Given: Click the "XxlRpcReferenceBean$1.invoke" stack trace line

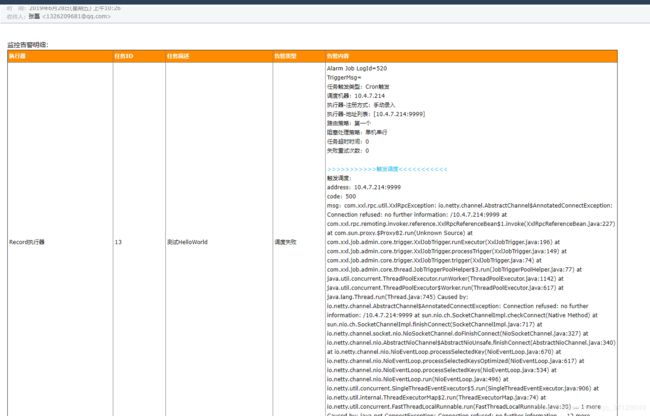Looking at the screenshot, I should (x=471, y=224).
